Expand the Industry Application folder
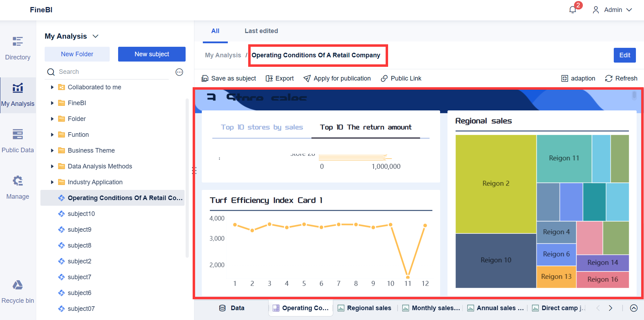The image size is (644, 320). tap(52, 182)
